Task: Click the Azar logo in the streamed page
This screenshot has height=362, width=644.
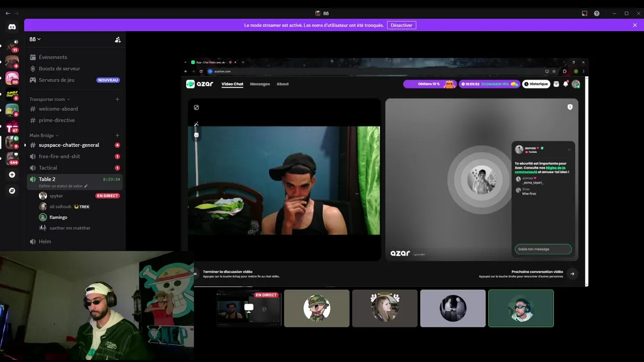Action: (x=200, y=84)
